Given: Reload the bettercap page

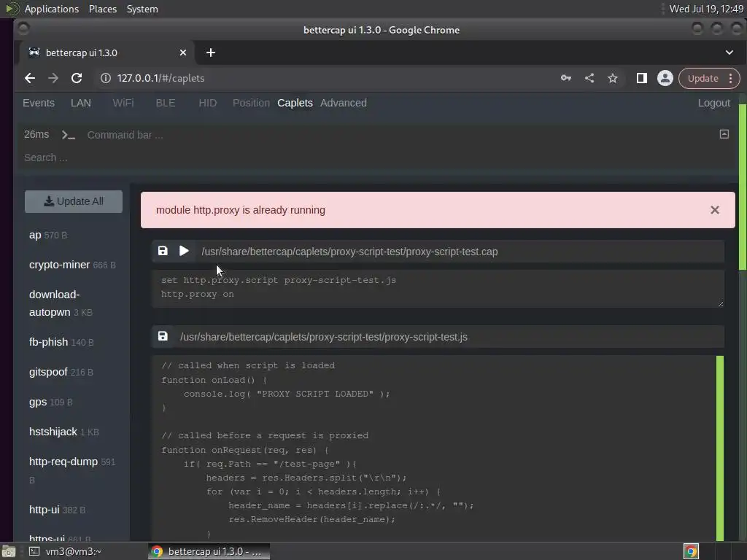Looking at the screenshot, I should click(x=76, y=78).
